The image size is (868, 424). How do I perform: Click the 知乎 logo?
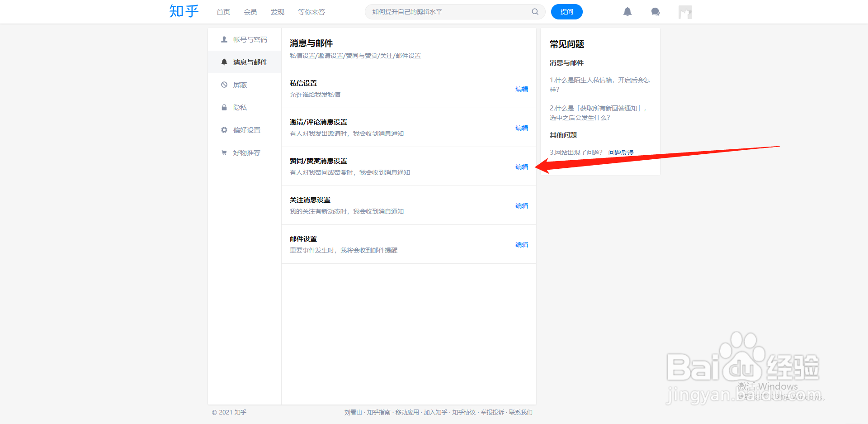[x=184, y=11]
